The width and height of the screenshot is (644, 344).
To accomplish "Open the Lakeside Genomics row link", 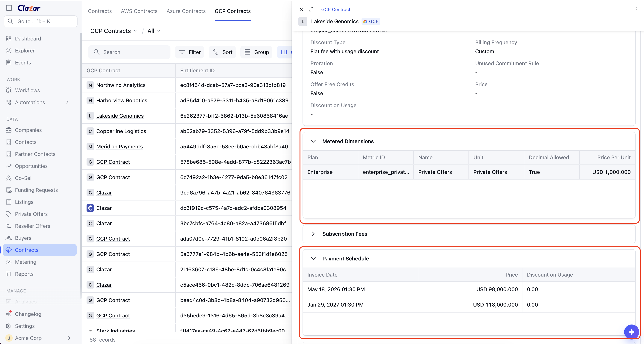I will [x=120, y=116].
